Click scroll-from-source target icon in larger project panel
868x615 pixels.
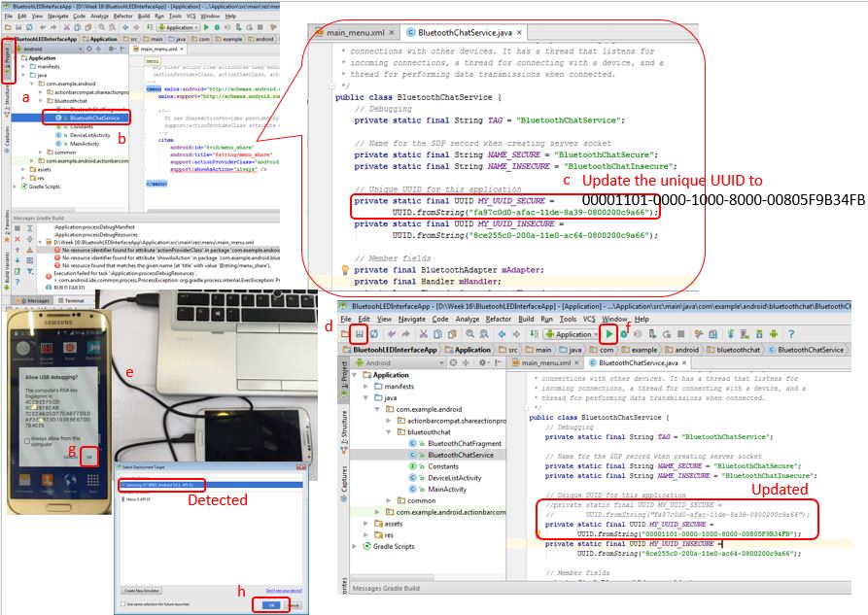(453, 362)
